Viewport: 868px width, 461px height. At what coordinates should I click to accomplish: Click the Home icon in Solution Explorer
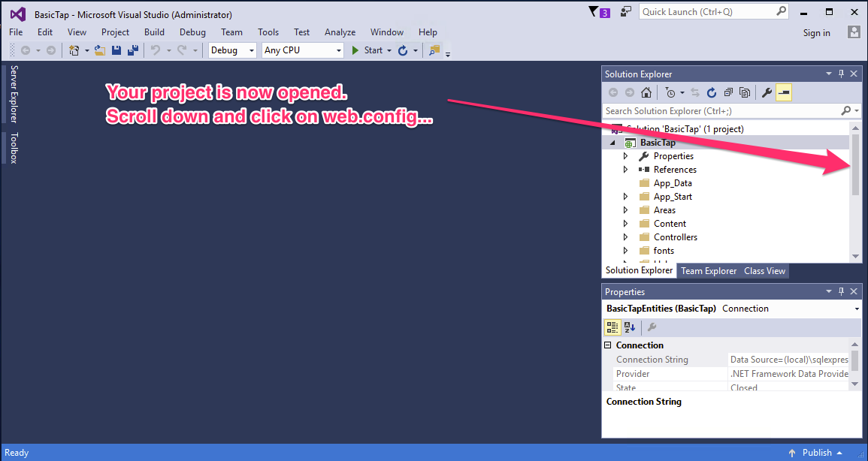pos(646,92)
